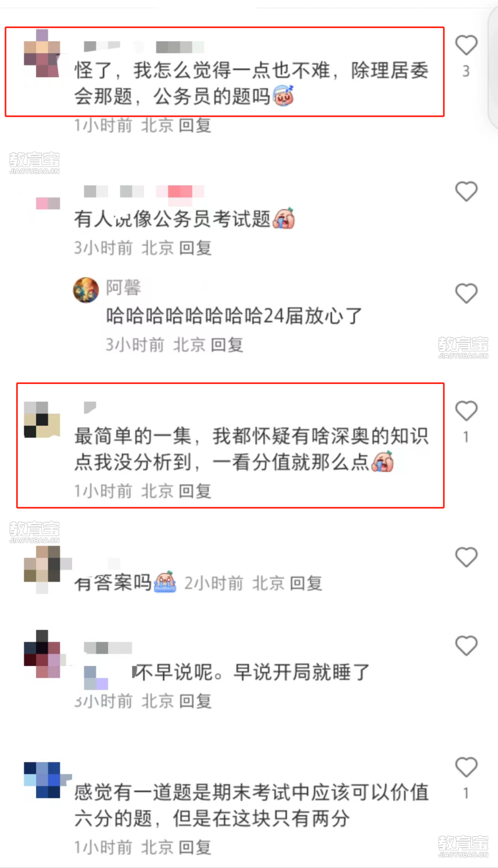This screenshot has width=498, height=868.
Task: Reply to 早说开局就睡了 comment
Action: click(195, 701)
